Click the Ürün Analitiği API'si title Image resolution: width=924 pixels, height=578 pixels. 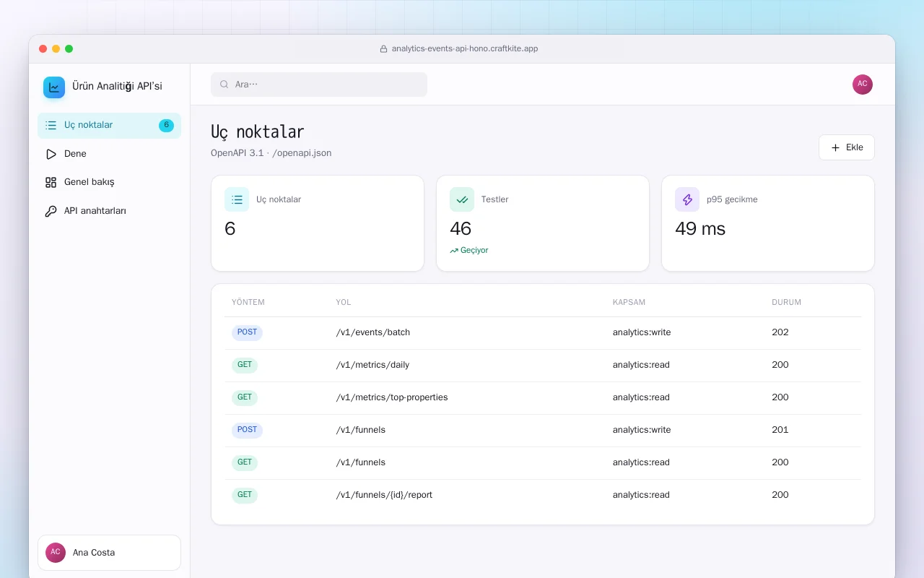(x=117, y=87)
